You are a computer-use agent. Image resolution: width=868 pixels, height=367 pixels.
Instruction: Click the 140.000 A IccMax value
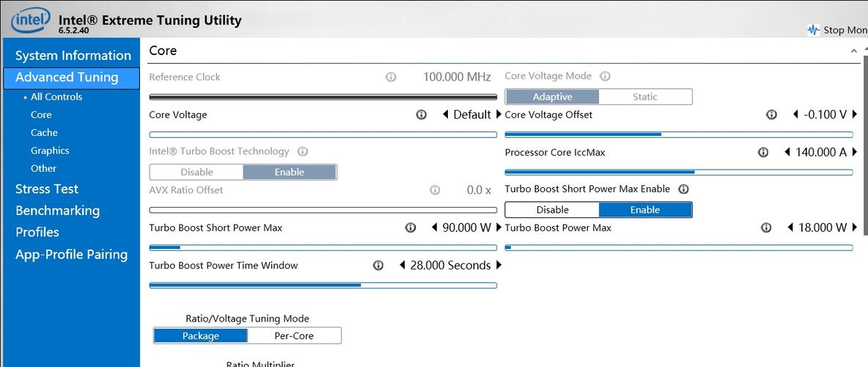(x=821, y=152)
